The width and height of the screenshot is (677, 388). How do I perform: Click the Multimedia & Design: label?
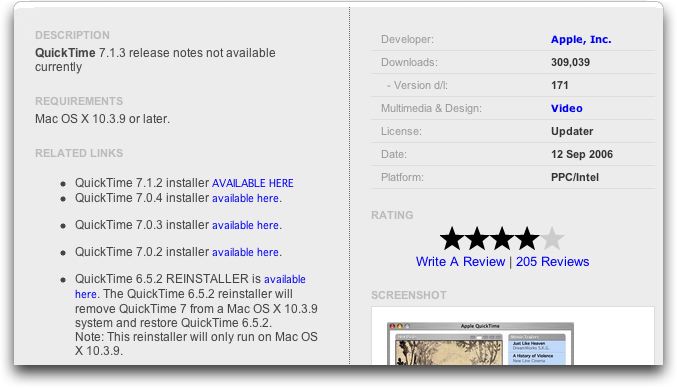pyautogui.click(x=431, y=108)
